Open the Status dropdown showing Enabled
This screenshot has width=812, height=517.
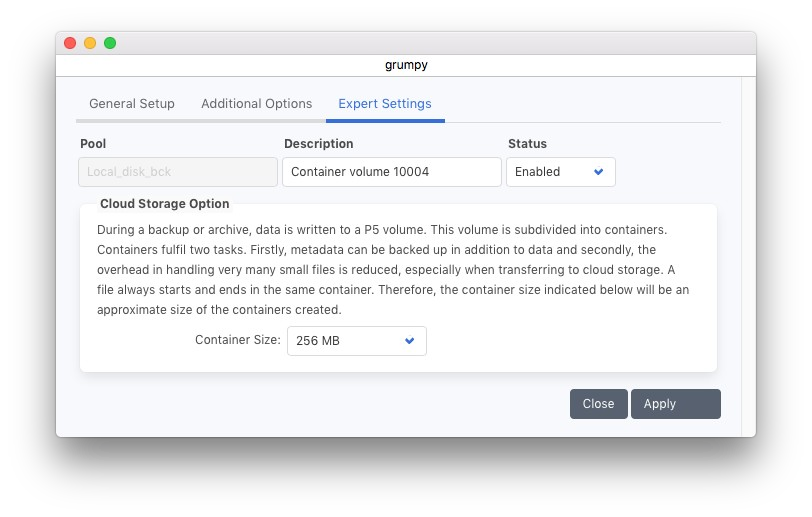tap(560, 172)
